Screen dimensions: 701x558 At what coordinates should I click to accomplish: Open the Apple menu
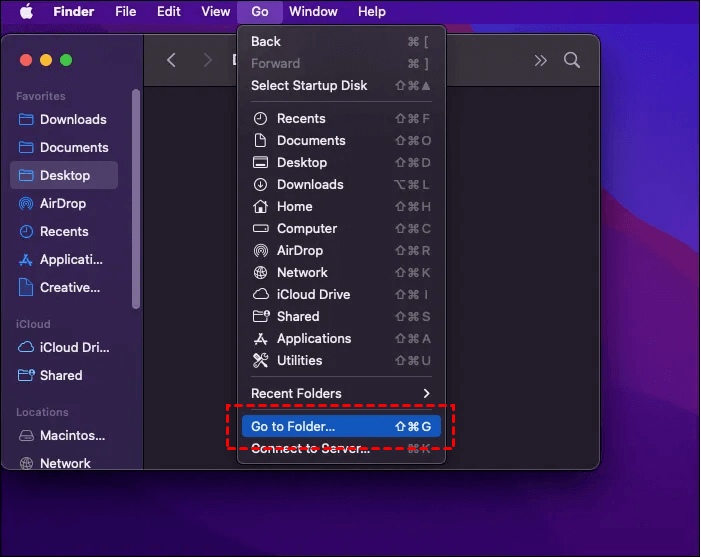pos(26,12)
